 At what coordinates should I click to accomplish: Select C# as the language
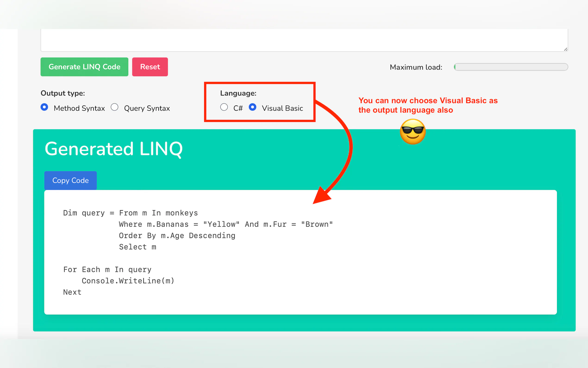click(x=224, y=107)
